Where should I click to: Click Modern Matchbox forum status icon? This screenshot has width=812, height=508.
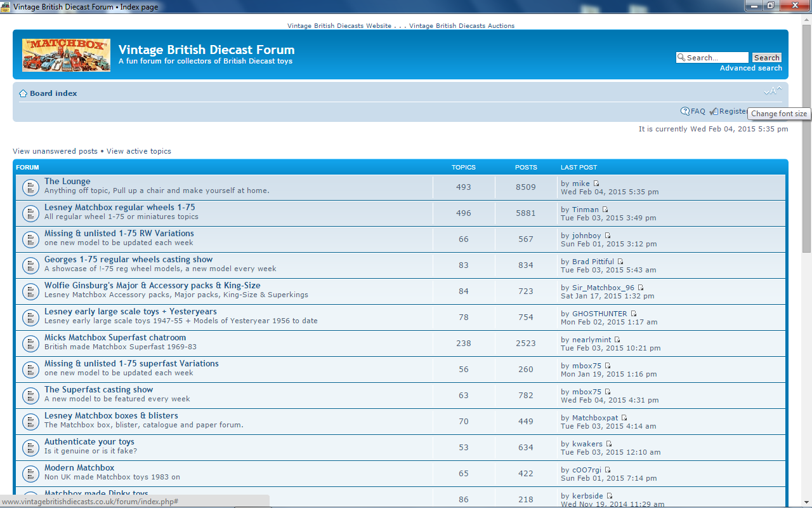point(30,474)
